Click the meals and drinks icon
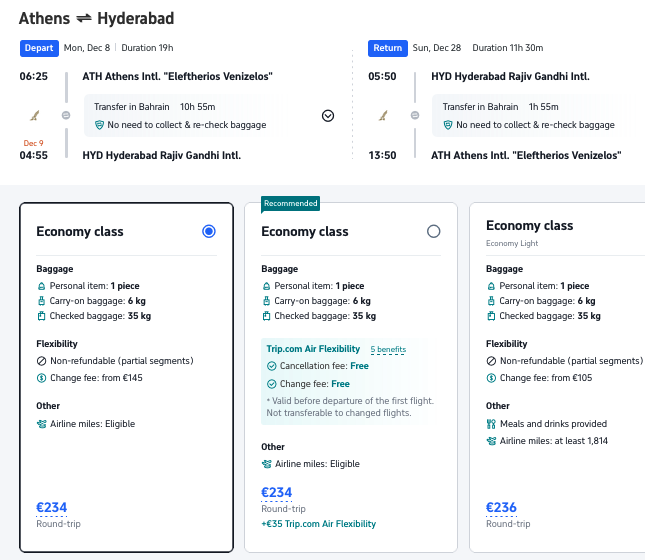The width and height of the screenshot is (645, 560). click(x=491, y=424)
